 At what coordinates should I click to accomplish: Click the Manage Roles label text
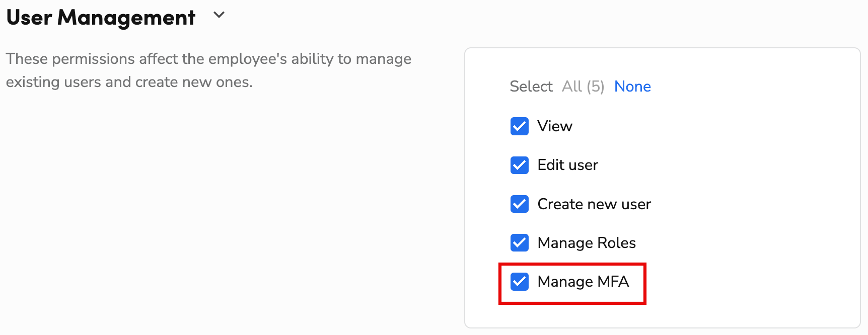[587, 243]
